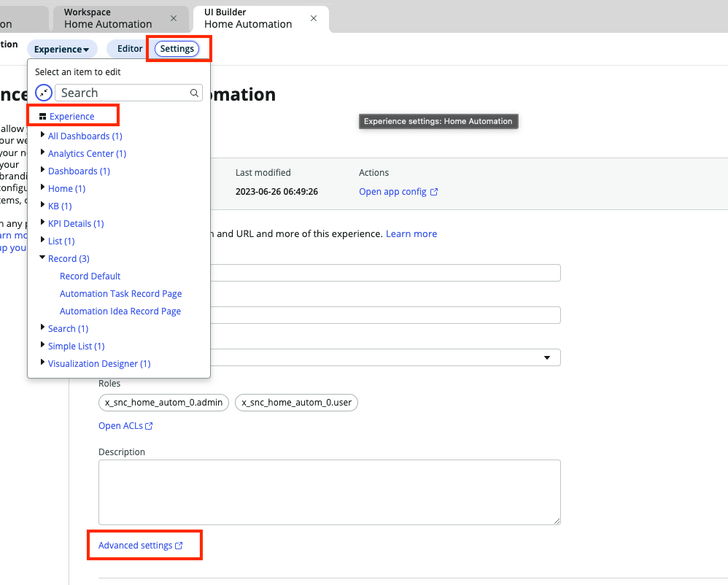The width and height of the screenshot is (728, 585).
Task: Click inside the Description text area
Action: point(328,492)
